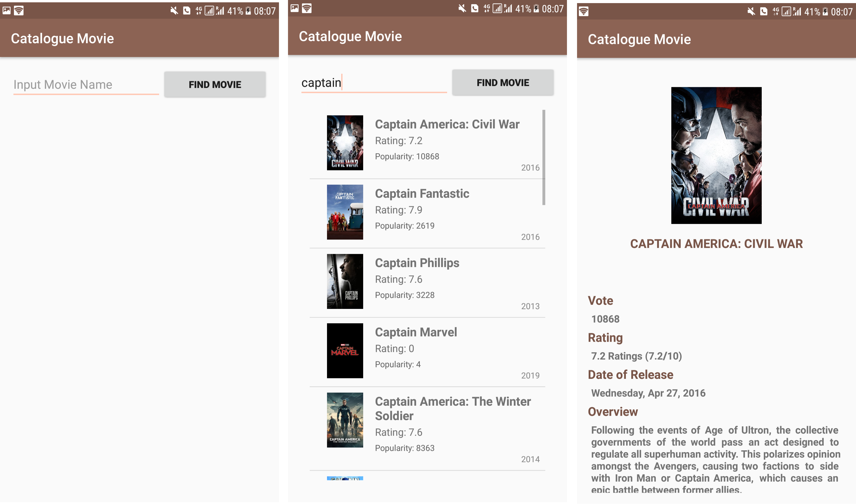856x504 pixels.
Task: Open Captain America: Civil War poster thumbnail in list
Action: (x=345, y=143)
